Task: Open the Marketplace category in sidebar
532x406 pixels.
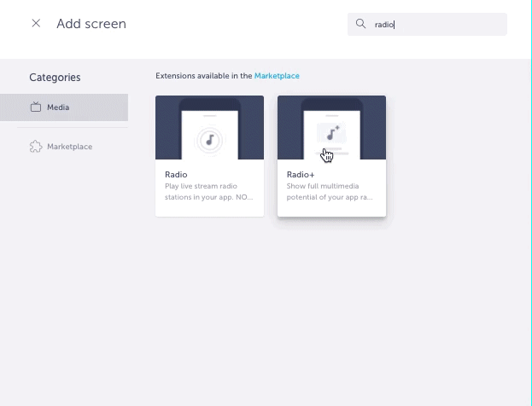Action: (x=69, y=147)
